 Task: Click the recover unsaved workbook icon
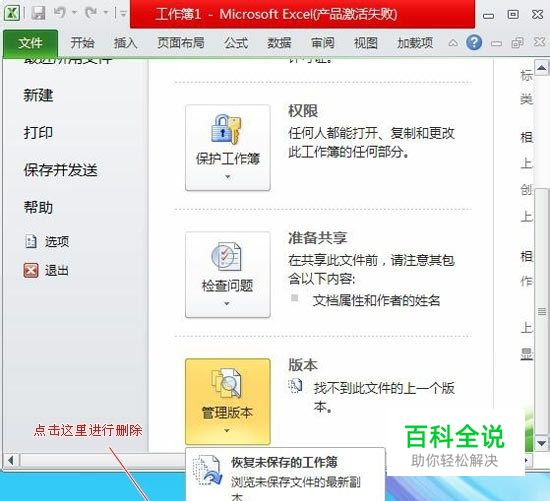pyautogui.click(x=208, y=470)
